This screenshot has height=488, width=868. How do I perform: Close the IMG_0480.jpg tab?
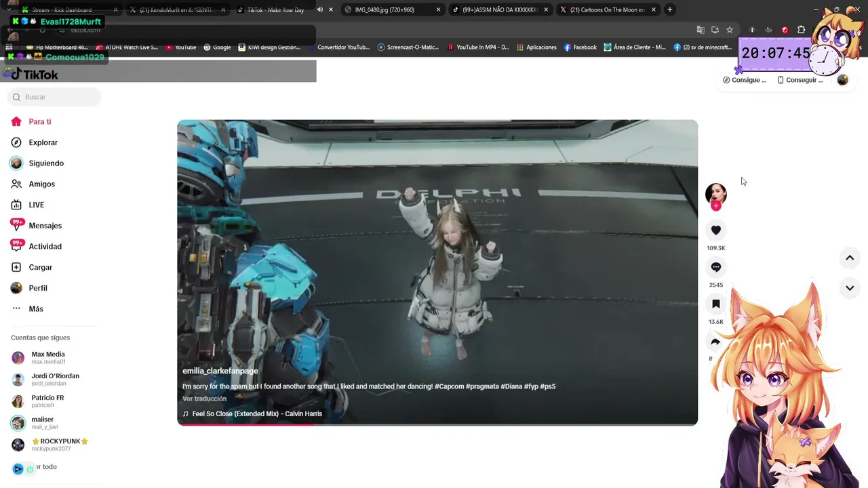[x=438, y=9]
